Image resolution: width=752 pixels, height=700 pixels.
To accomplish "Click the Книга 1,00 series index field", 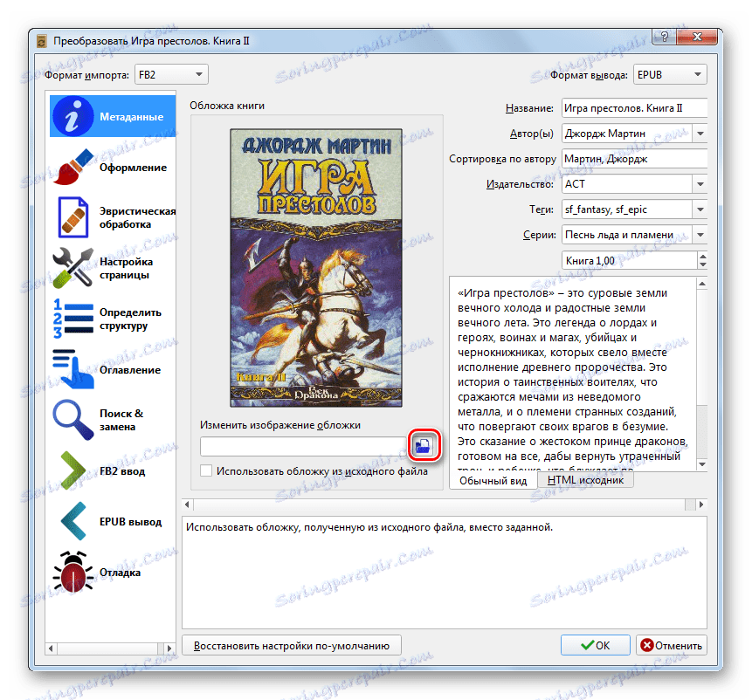I will pyautogui.click(x=629, y=261).
